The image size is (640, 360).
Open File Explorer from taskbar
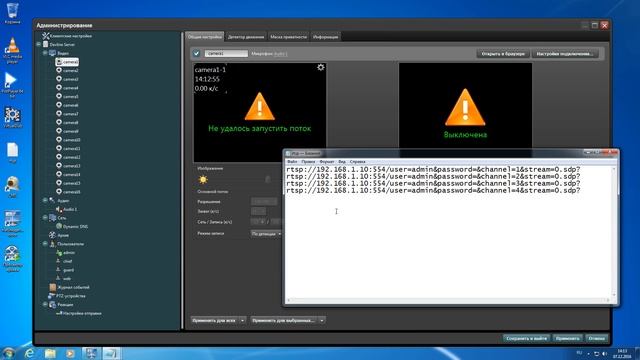click(x=50, y=353)
